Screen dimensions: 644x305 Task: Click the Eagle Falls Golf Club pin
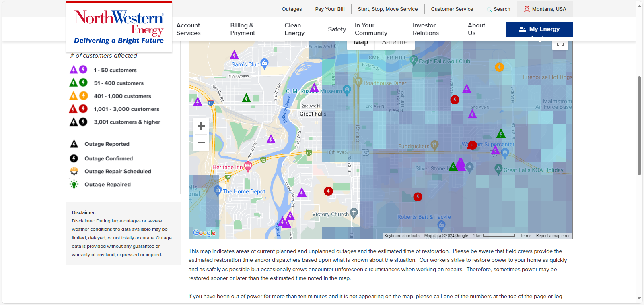point(414,60)
